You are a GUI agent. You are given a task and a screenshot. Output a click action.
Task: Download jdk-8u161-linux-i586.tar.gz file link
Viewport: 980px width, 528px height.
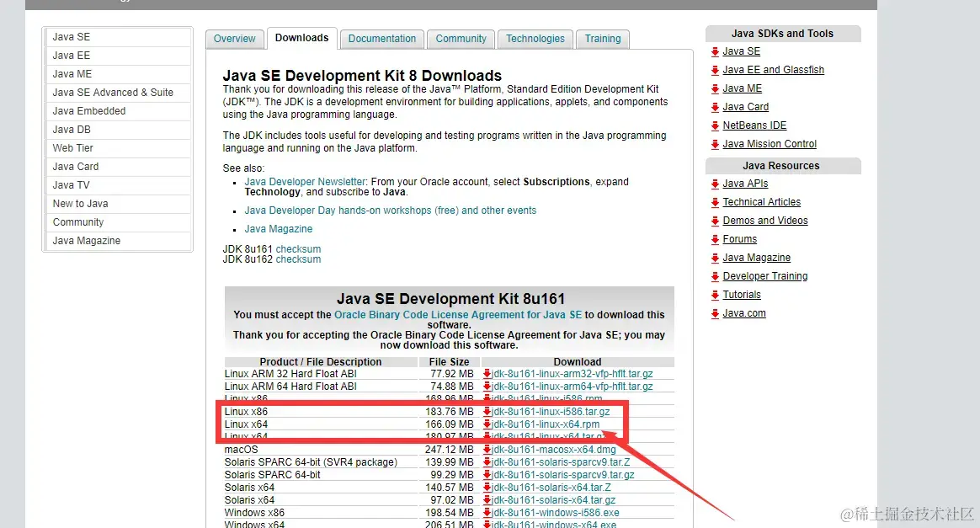tap(551, 412)
